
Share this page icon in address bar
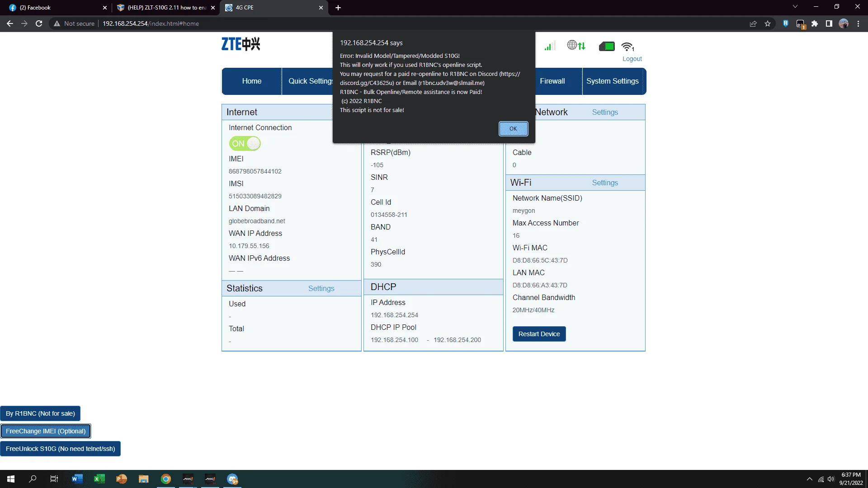pos(753,23)
